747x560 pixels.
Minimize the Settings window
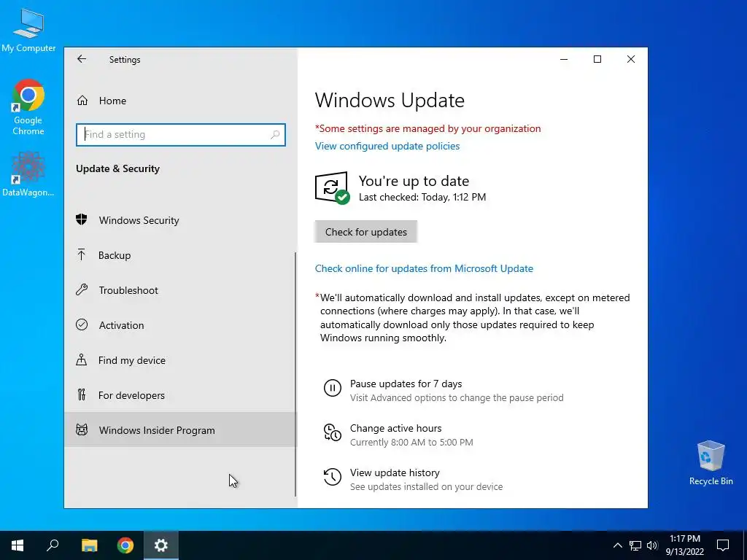pos(564,59)
